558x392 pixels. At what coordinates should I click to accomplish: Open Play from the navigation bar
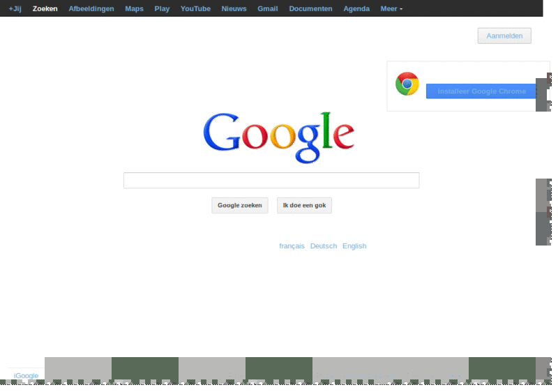click(x=162, y=8)
